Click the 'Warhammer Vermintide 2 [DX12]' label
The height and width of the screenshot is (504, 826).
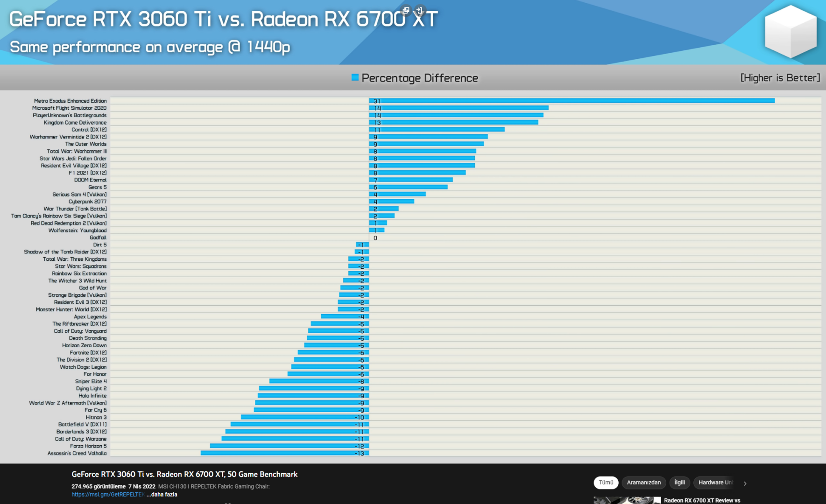68,137
